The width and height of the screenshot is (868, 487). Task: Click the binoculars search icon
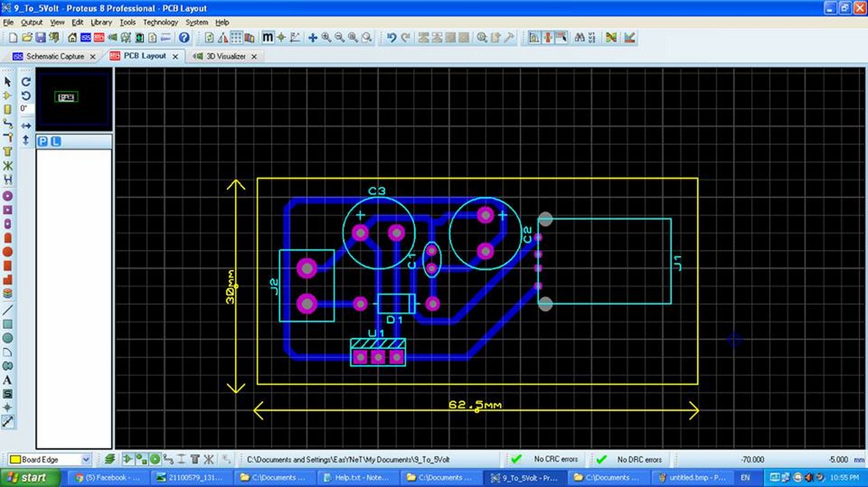coord(580,37)
